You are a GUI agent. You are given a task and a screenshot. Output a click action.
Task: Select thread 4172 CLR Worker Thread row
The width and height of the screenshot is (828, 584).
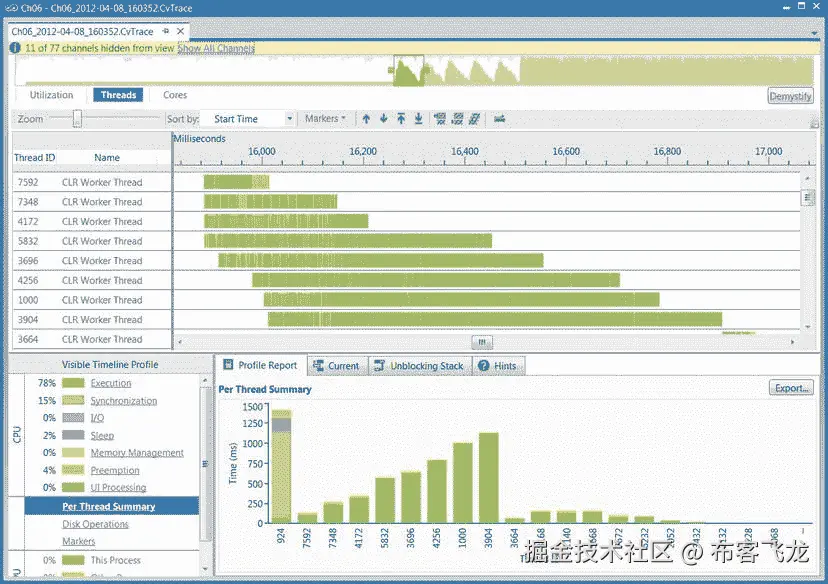pyautogui.click(x=92, y=221)
